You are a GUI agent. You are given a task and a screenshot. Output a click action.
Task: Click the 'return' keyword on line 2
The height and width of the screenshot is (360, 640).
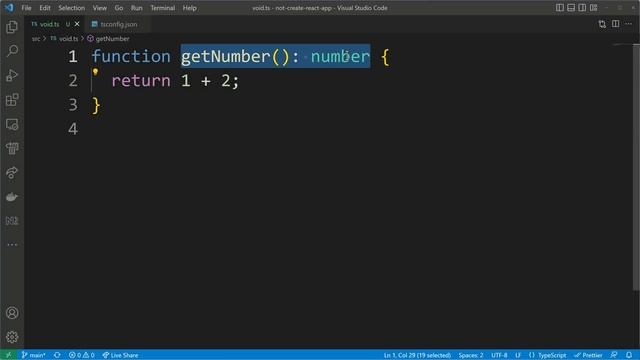141,81
